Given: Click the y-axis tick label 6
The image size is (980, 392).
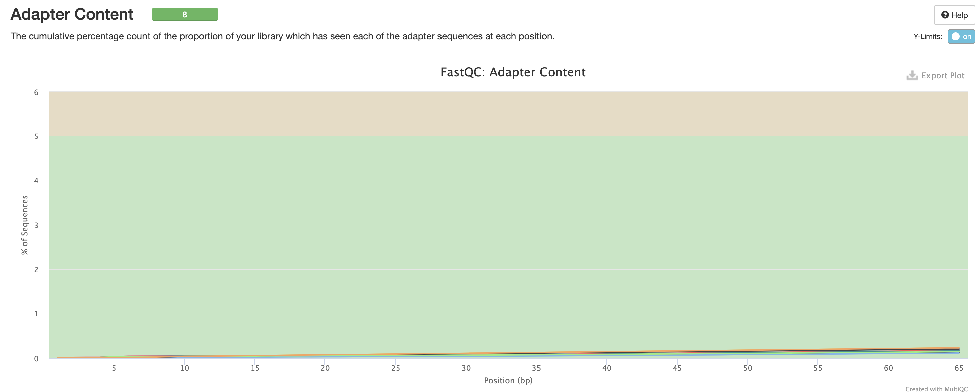Looking at the screenshot, I should click(36, 93).
